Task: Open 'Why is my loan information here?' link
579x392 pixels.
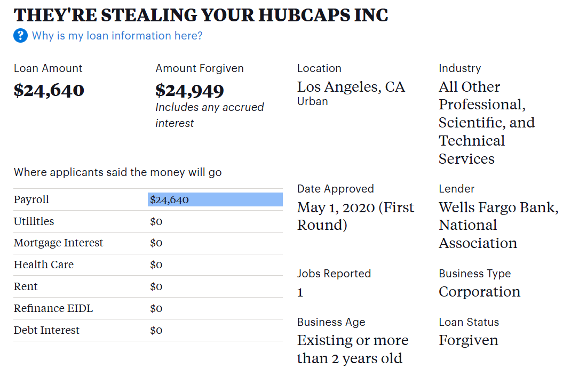Action: tap(117, 36)
